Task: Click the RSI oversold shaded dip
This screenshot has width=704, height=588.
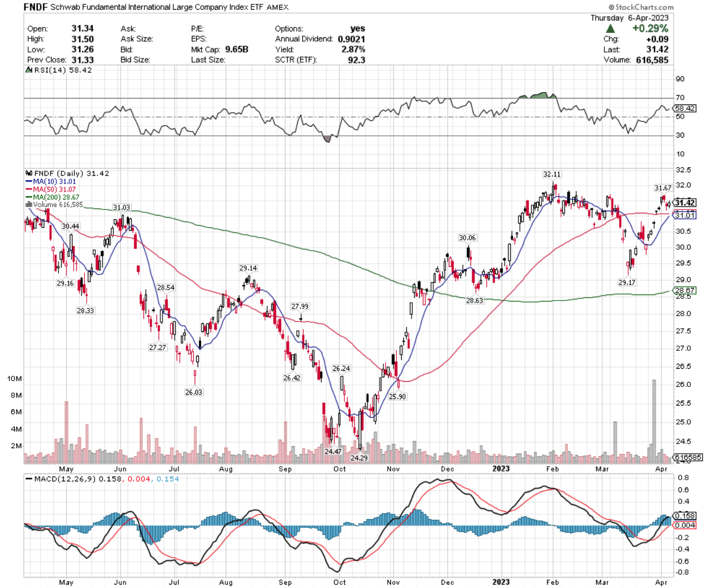Action: tap(327, 139)
